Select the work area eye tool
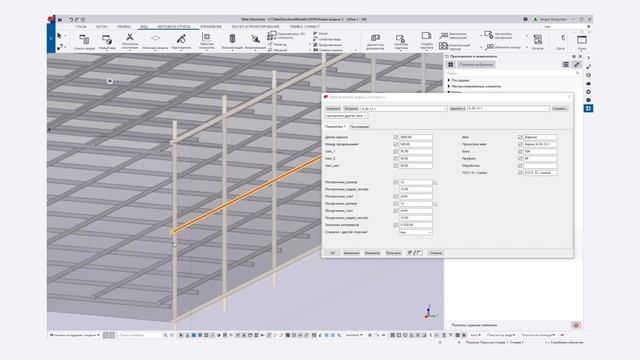This screenshot has height=360, width=640. 155,38
